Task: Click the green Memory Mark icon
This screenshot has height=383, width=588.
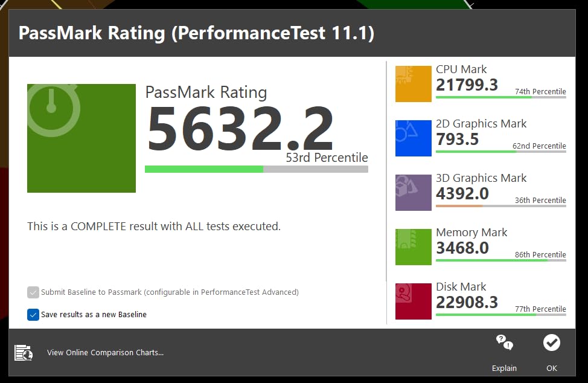Action: [414, 247]
